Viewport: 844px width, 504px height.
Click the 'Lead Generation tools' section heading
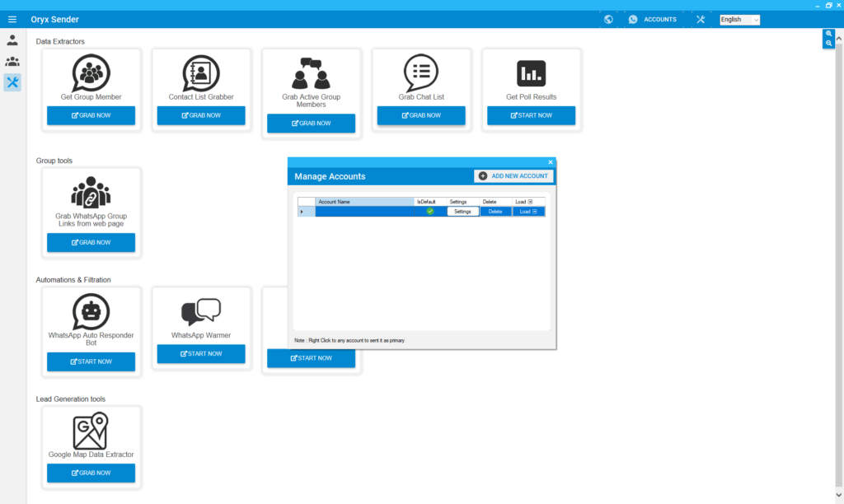[x=71, y=399]
